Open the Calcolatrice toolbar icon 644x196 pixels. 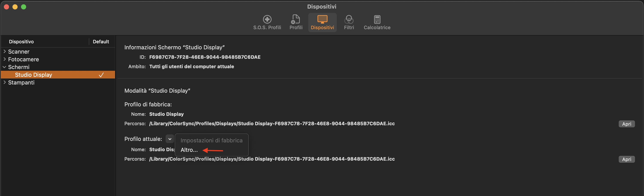(x=377, y=23)
